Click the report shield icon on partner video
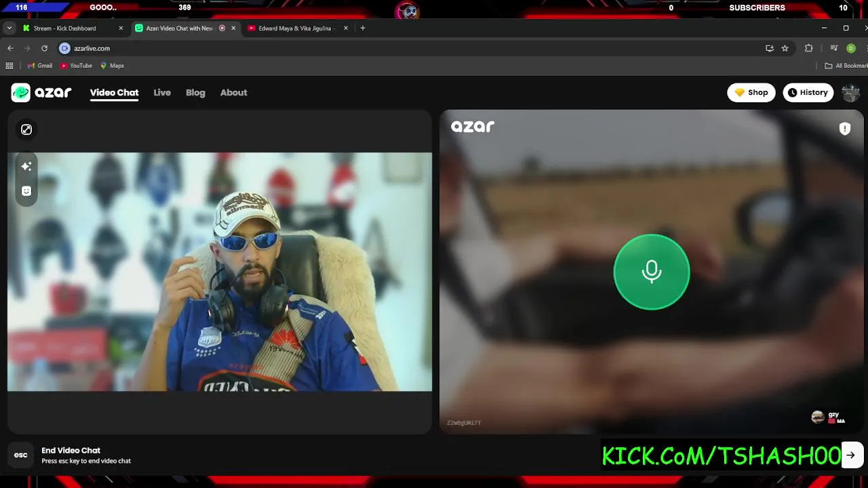The width and height of the screenshot is (868, 488). click(845, 129)
